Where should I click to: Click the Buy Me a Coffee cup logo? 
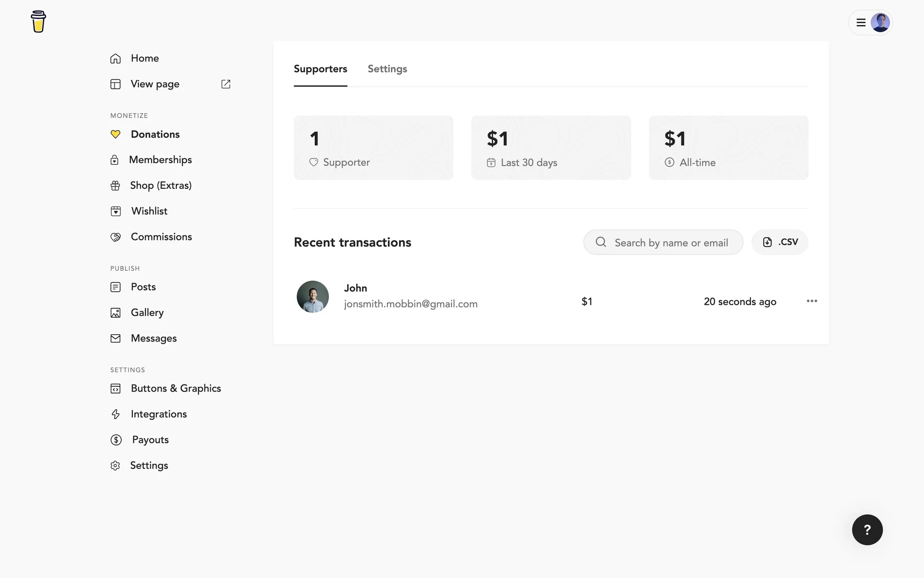click(38, 22)
